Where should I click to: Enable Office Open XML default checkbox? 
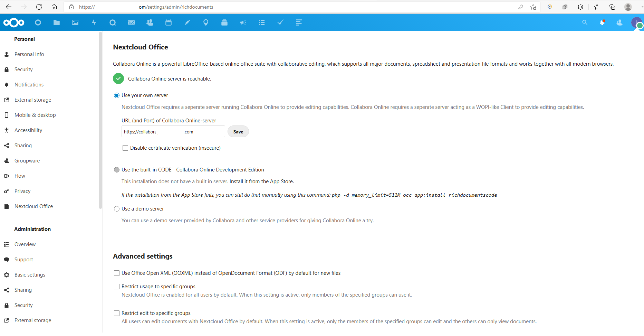pyautogui.click(x=117, y=273)
